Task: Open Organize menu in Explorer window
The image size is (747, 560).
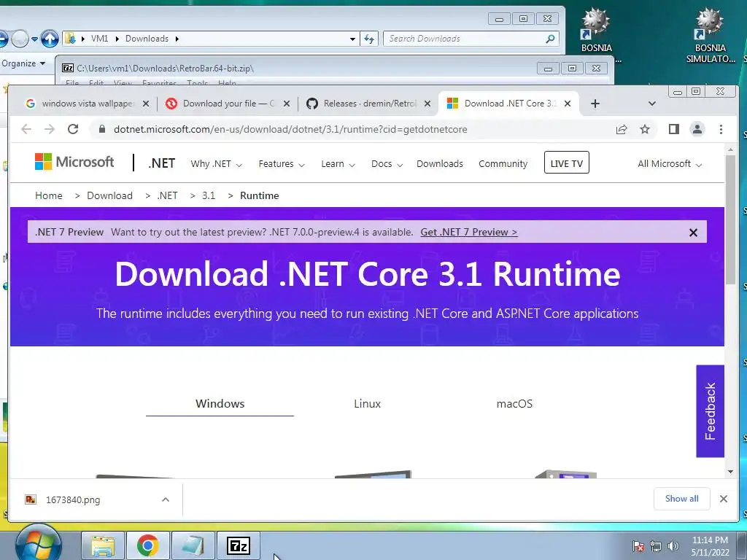Action: (x=23, y=63)
